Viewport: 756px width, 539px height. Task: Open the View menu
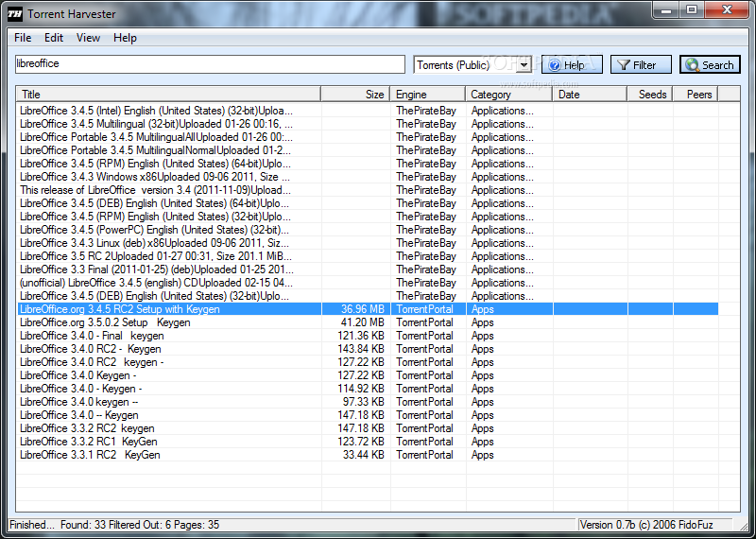pyautogui.click(x=88, y=38)
